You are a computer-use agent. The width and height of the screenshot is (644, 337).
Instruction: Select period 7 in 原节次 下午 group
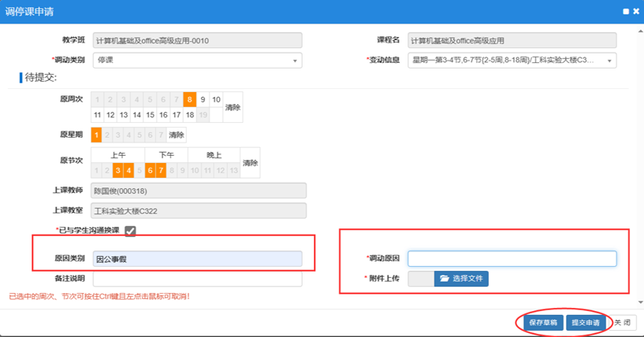(161, 170)
